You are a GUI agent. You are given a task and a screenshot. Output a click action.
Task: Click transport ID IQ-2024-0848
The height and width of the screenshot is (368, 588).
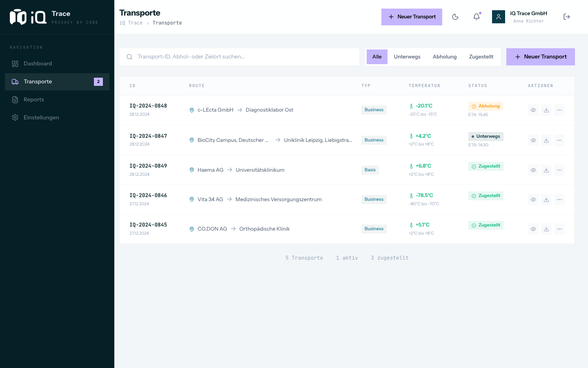[x=148, y=106]
